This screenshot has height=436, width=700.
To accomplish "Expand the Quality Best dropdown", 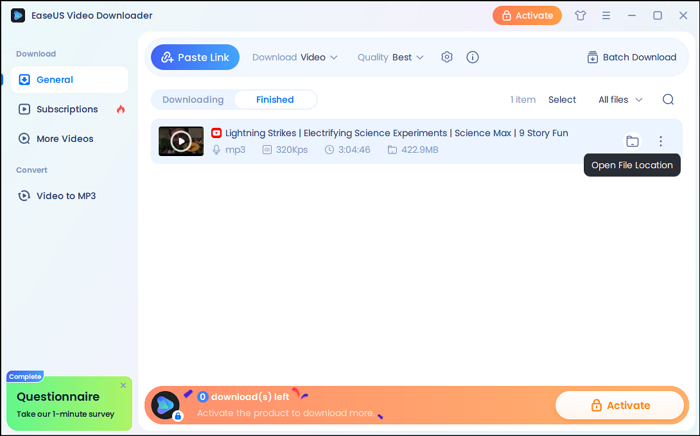I will pos(390,57).
